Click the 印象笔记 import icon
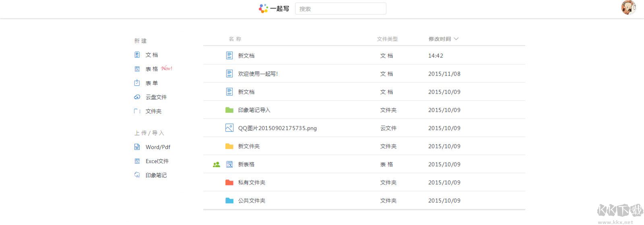This screenshot has width=644, height=225. pyautogui.click(x=137, y=175)
